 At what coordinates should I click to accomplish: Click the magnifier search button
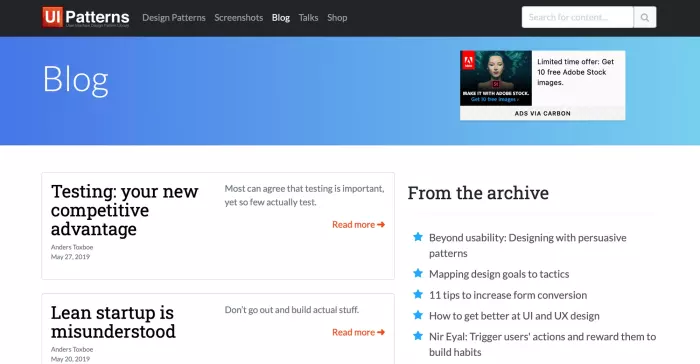645,17
